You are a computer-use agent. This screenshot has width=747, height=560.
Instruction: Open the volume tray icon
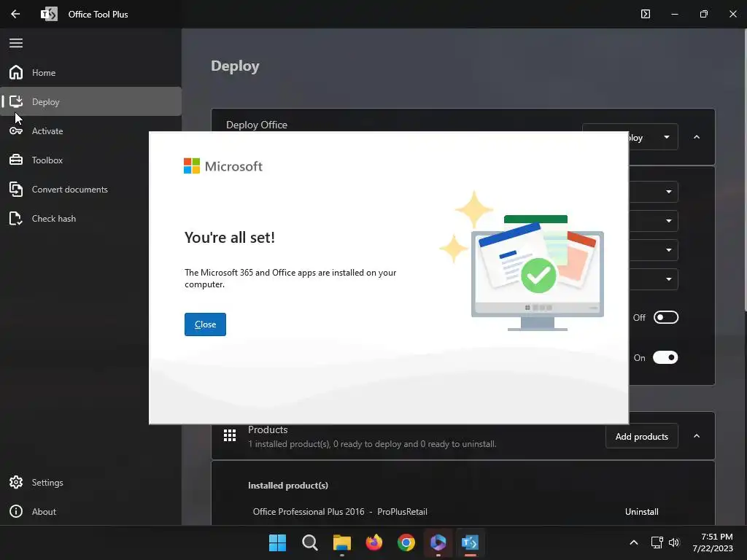click(674, 542)
